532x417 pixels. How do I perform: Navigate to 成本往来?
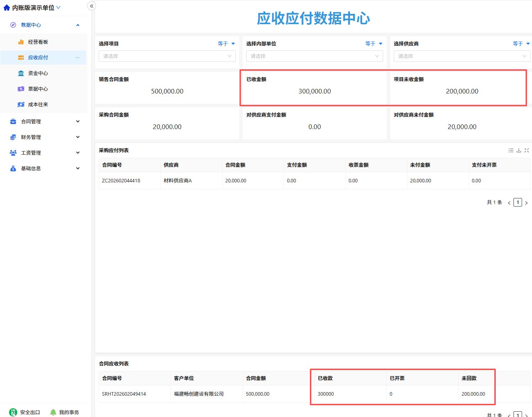[x=38, y=105]
